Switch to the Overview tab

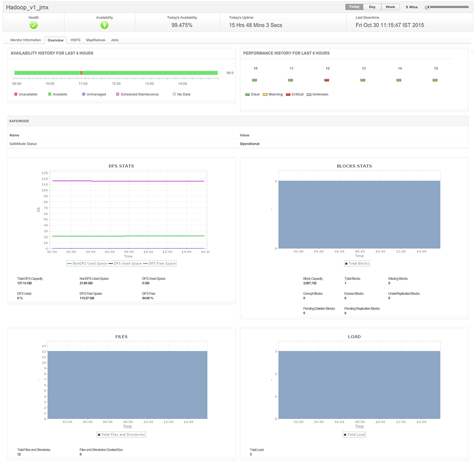point(55,40)
